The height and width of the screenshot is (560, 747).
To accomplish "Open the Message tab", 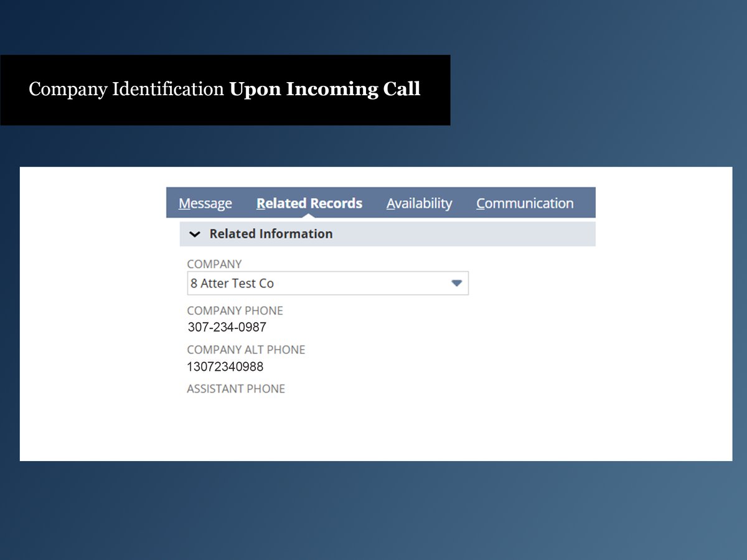I will pyautogui.click(x=205, y=203).
